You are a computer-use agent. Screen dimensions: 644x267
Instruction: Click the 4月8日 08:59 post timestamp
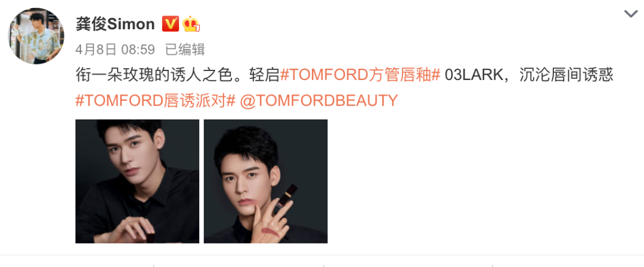[115, 50]
